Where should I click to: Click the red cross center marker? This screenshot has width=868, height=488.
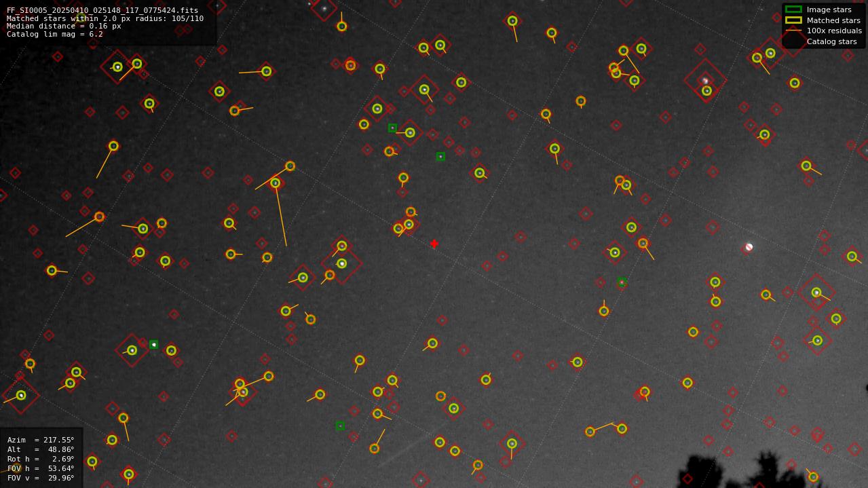tap(434, 244)
